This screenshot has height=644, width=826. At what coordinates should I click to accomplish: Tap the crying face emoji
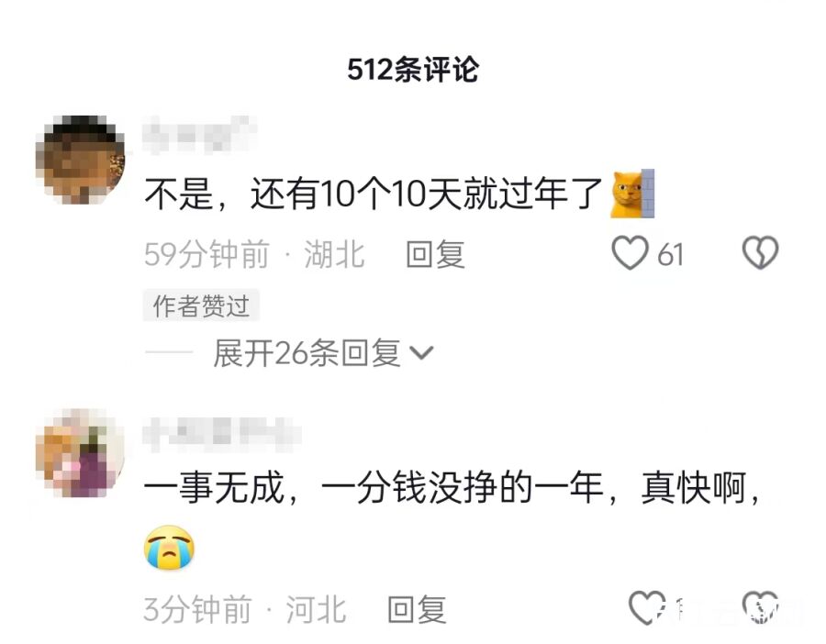(169, 547)
